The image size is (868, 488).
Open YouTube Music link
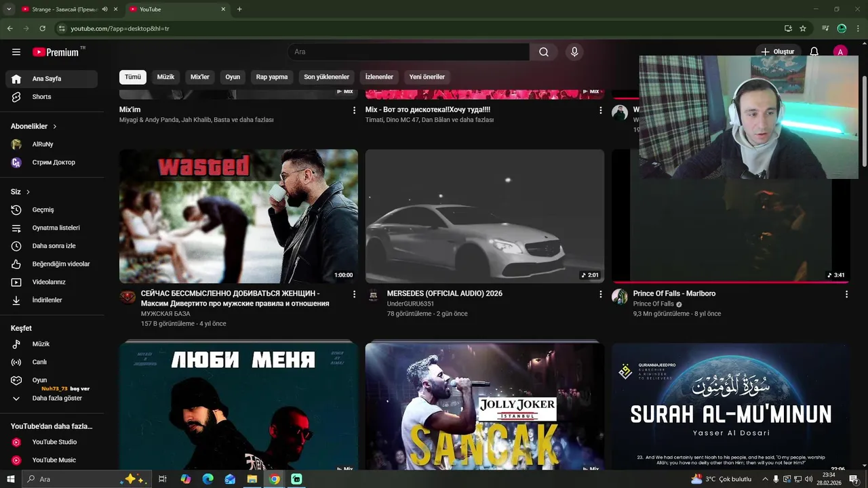coord(52,460)
